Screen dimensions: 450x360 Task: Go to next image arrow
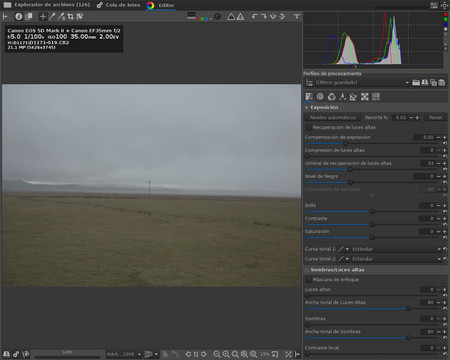coord(204,354)
